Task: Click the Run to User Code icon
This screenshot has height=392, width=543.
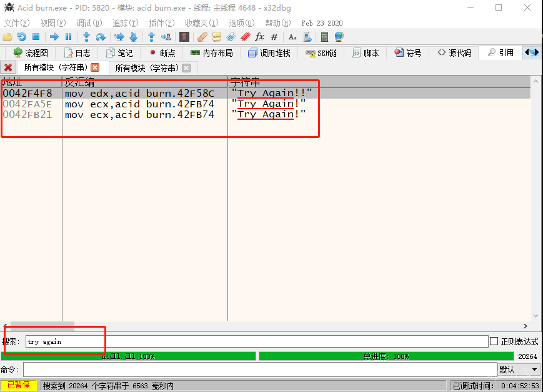Action: point(166,37)
